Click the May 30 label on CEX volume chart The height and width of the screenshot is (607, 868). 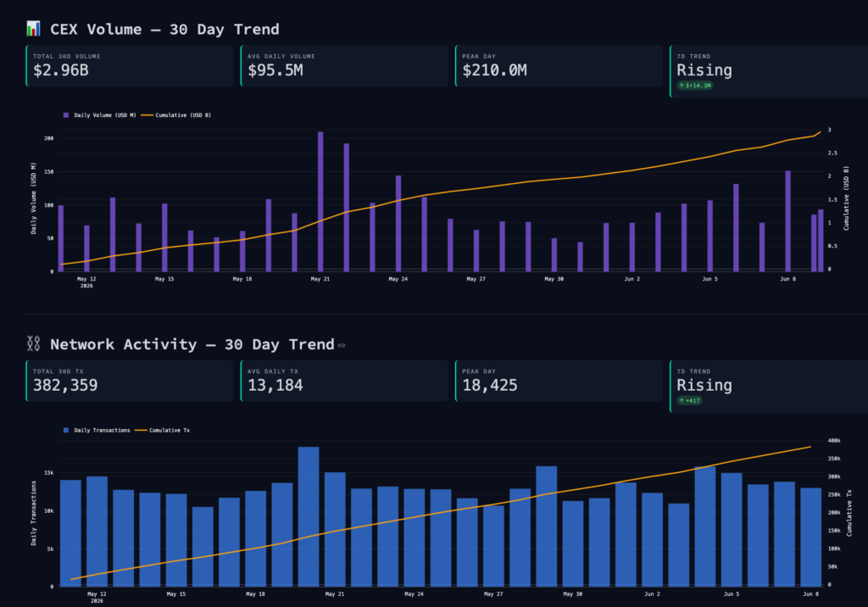[x=554, y=279]
